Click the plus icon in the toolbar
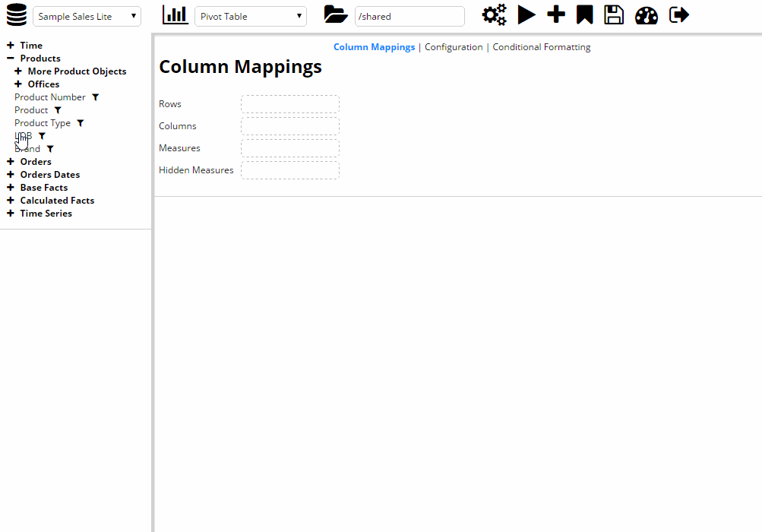 coord(556,14)
